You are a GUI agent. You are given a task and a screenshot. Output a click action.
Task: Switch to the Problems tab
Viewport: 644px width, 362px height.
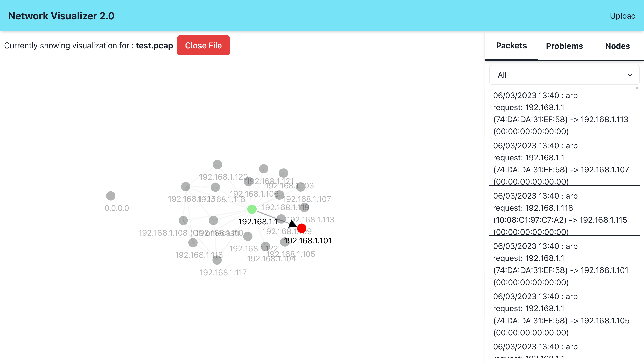pos(564,46)
